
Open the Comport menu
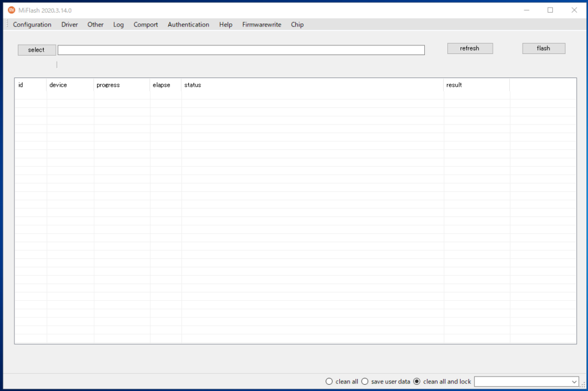tap(145, 24)
